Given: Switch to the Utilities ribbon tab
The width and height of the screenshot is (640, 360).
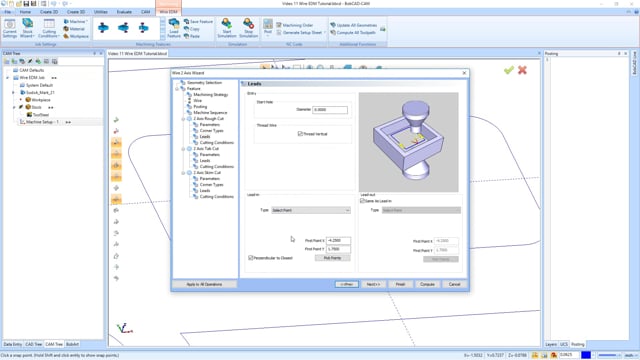Looking at the screenshot, I should click(x=101, y=12).
